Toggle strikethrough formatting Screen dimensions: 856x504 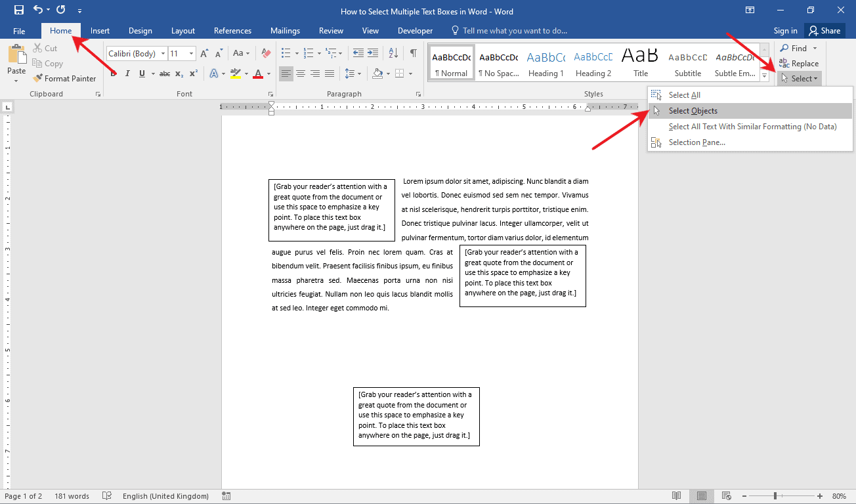[x=165, y=73]
